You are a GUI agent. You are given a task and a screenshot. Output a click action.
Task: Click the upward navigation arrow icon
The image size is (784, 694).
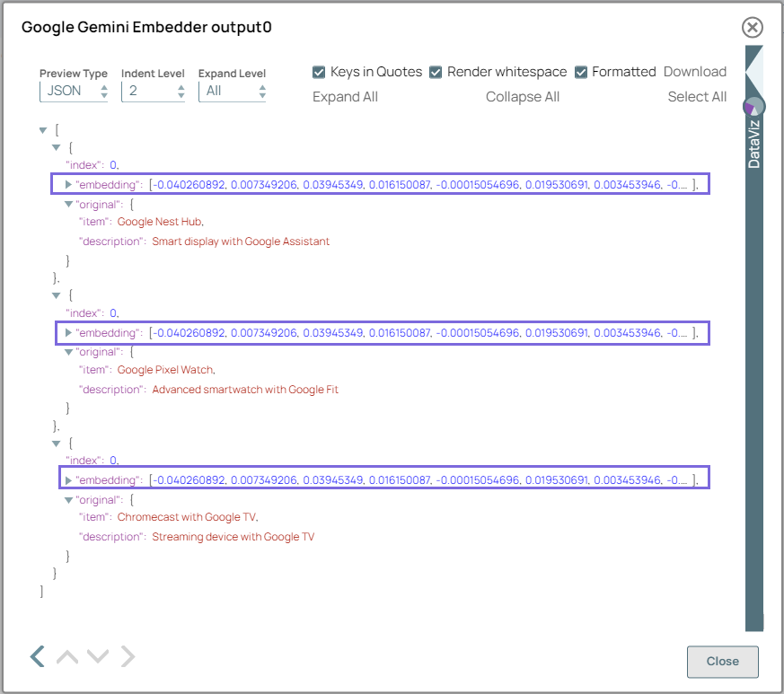(66, 656)
